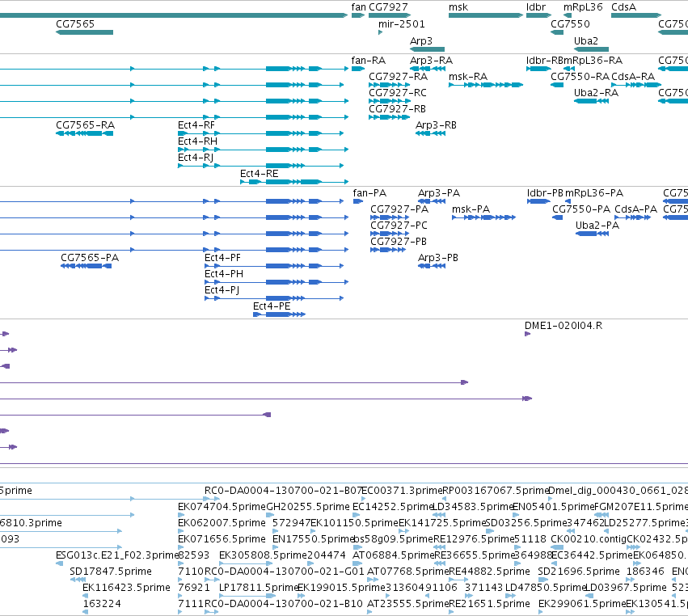688x616 pixels.
Task: Open the DME1-020I04.R feature
Action: (x=527, y=334)
